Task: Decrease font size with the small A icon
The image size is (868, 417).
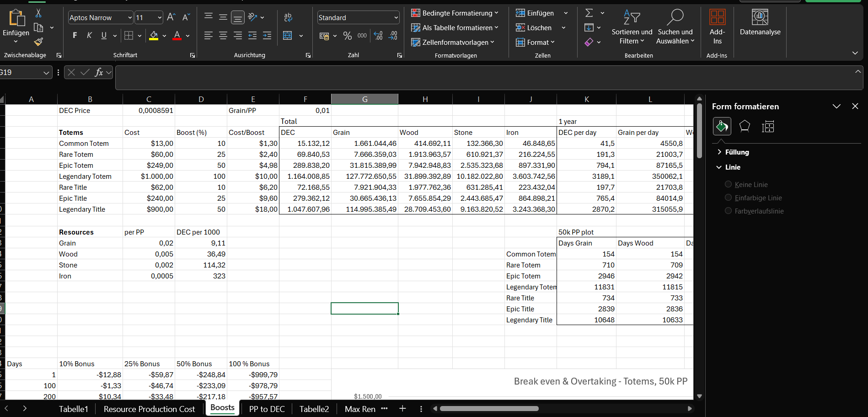Action: [x=186, y=17]
